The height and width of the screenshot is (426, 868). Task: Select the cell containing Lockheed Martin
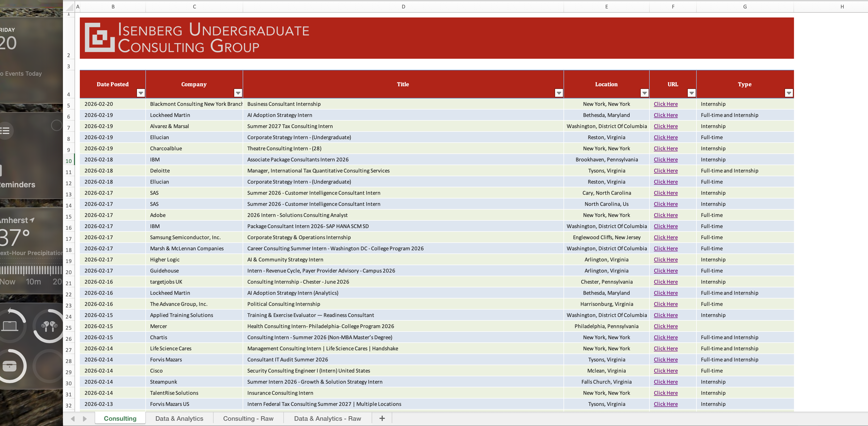(x=194, y=115)
